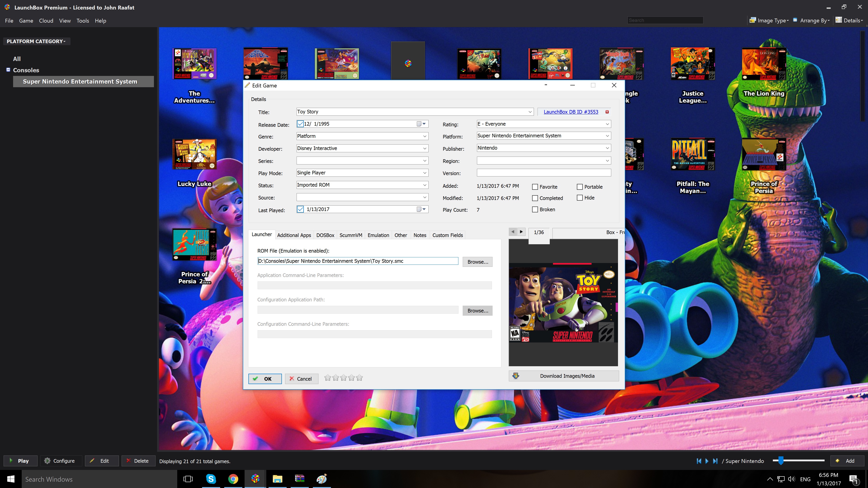This screenshot has width=868, height=488.
Task: Open Skype from the taskbar
Action: point(211,479)
